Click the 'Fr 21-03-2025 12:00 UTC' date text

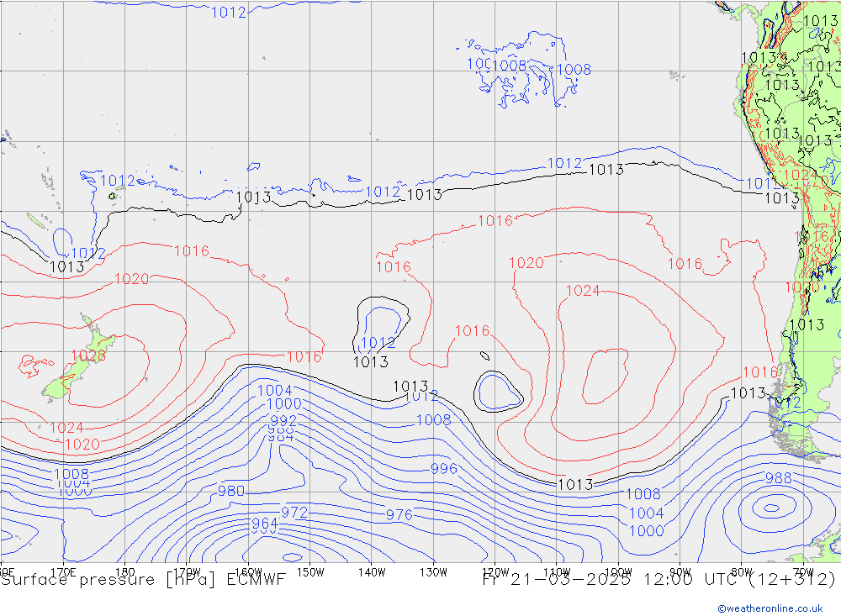612,580
